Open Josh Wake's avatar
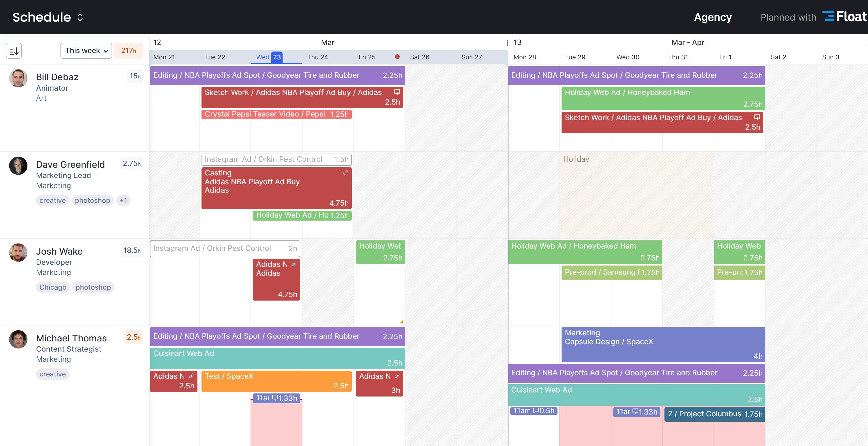This screenshot has height=446, width=868. tap(18, 253)
